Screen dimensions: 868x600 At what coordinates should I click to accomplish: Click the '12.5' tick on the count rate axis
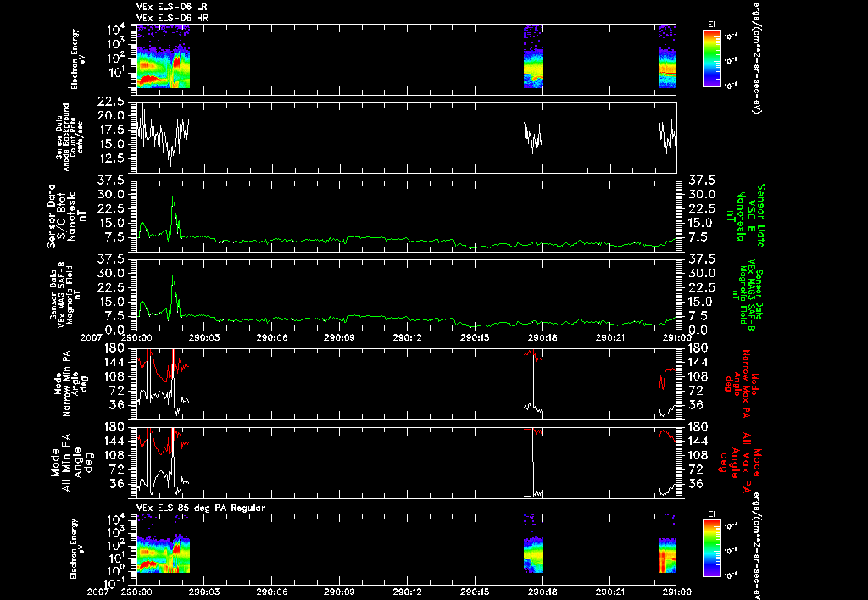(113, 158)
